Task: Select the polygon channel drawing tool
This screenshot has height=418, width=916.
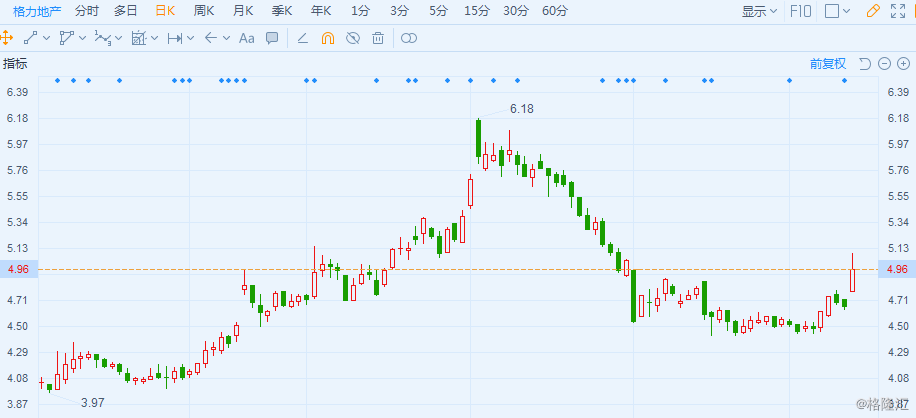Action: point(67,39)
